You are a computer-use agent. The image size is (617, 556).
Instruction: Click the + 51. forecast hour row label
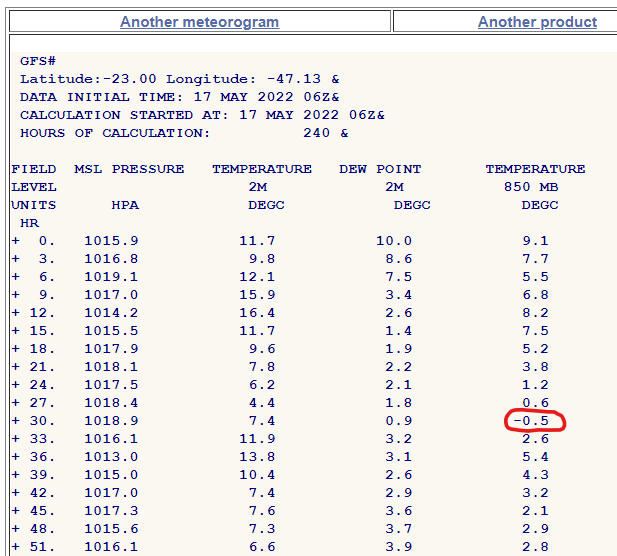point(33,547)
